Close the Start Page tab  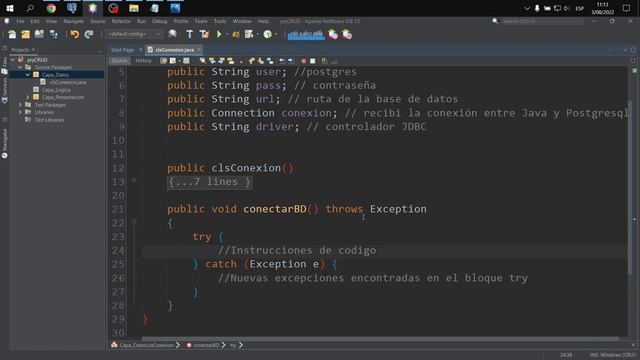click(x=141, y=50)
